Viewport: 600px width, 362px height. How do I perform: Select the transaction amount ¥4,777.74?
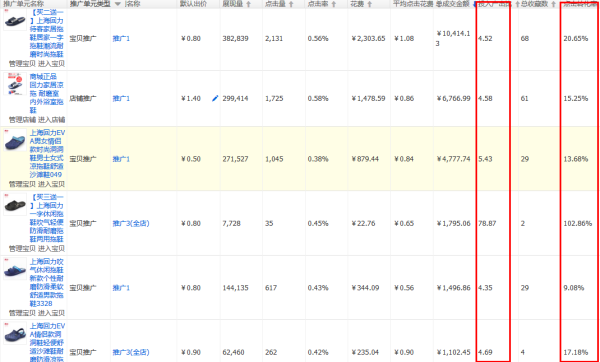[453, 159]
